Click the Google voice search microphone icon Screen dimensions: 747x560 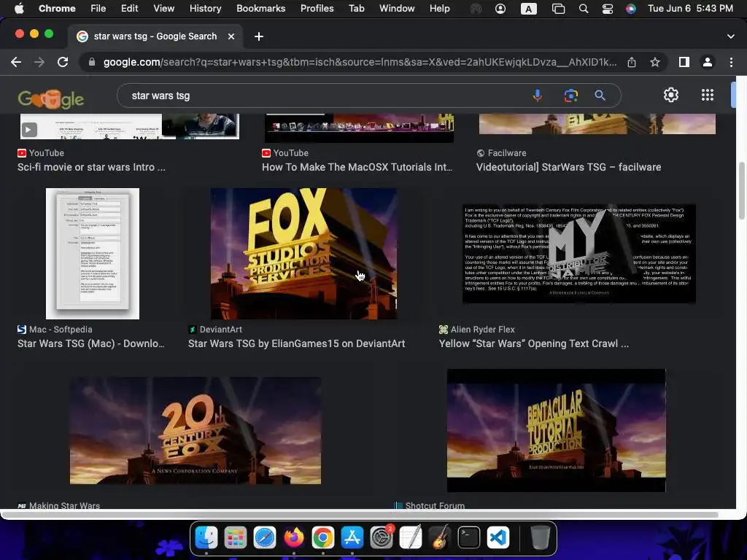click(x=538, y=96)
